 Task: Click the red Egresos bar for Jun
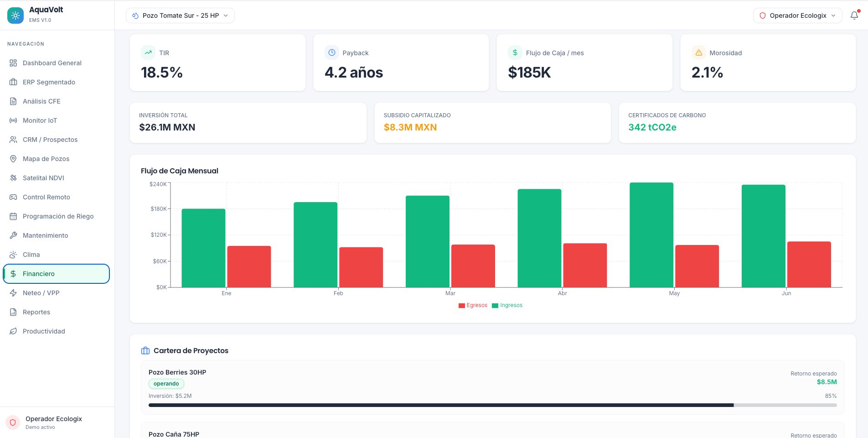(809, 265)
